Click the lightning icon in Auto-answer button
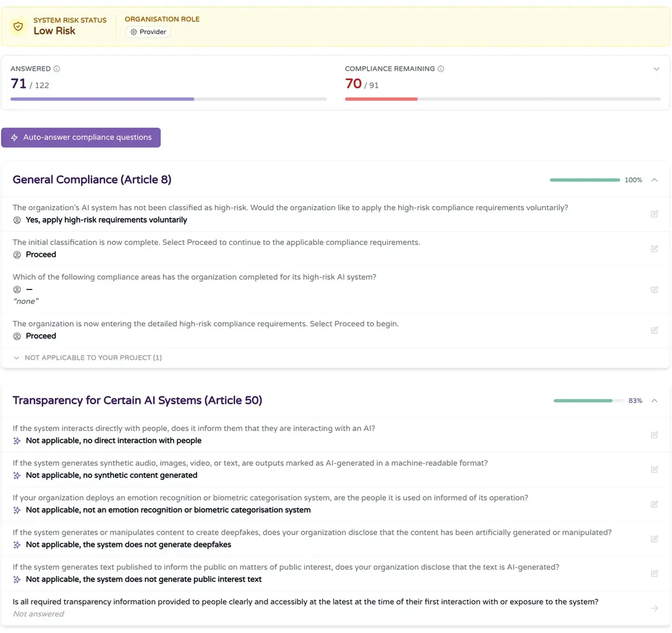 point(15,138)
